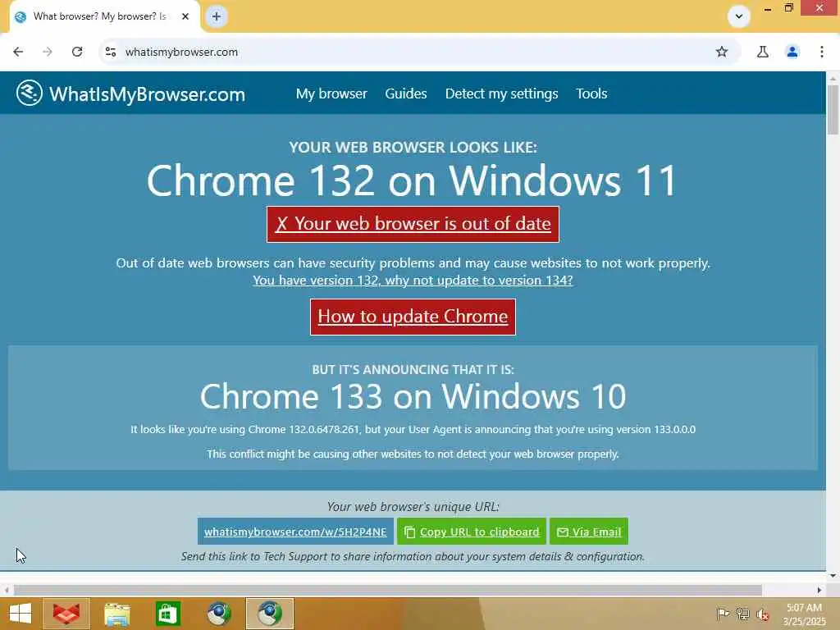Expand the tab search dropdown arrow

739,16
